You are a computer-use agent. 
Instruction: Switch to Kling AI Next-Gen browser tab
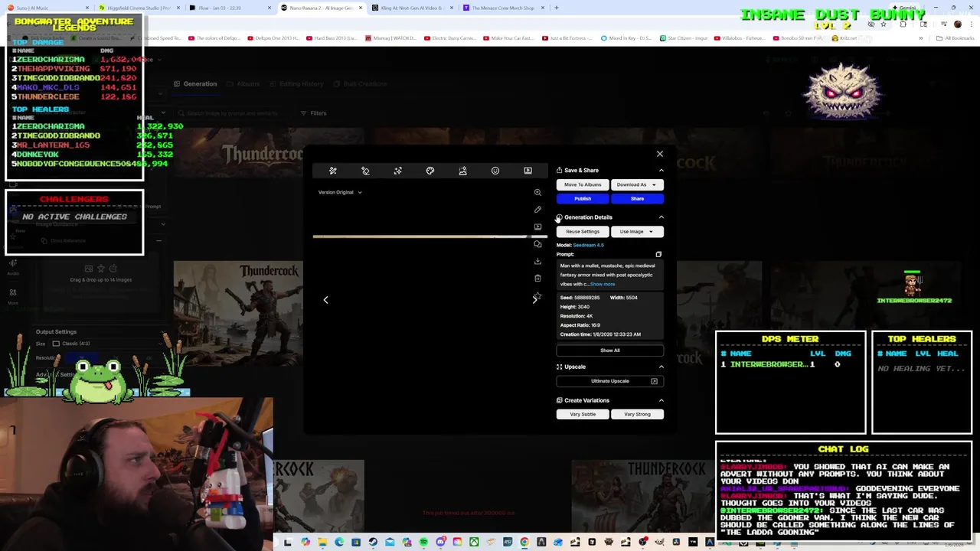pos(412,8)
